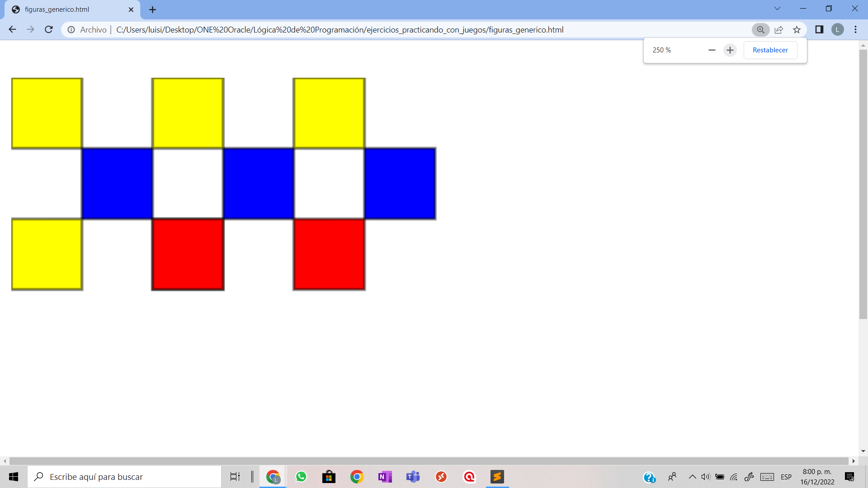Open Task View from the taskbar
The image size is (868, 488).
pos(235,477)
